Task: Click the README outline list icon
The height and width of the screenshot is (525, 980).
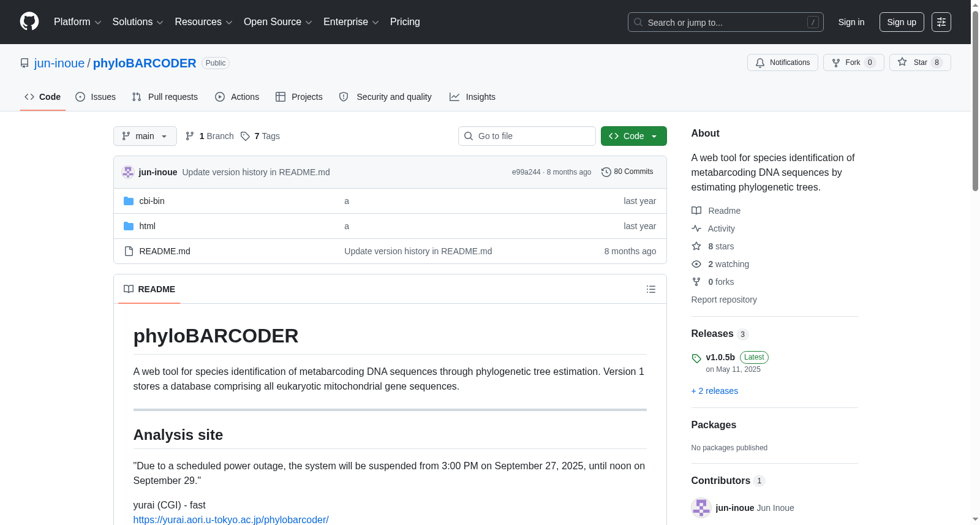Action: pyautogui.click(x=651, y=289)
